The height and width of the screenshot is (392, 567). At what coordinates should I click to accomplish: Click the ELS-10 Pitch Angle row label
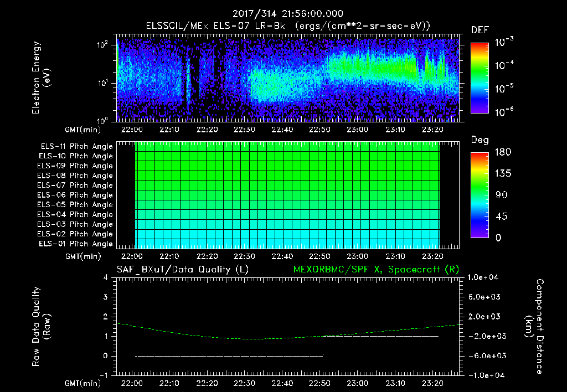pos(76,156)
